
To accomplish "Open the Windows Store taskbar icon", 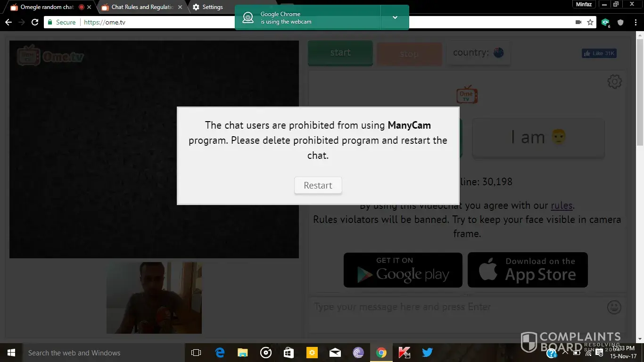I will tap(289, 353).
